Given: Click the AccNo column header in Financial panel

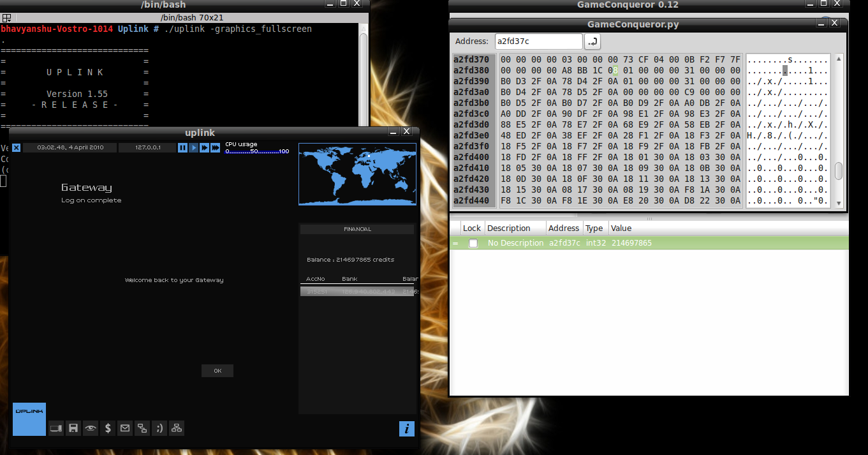Looking at the screenshot, I should pos(316,279).
